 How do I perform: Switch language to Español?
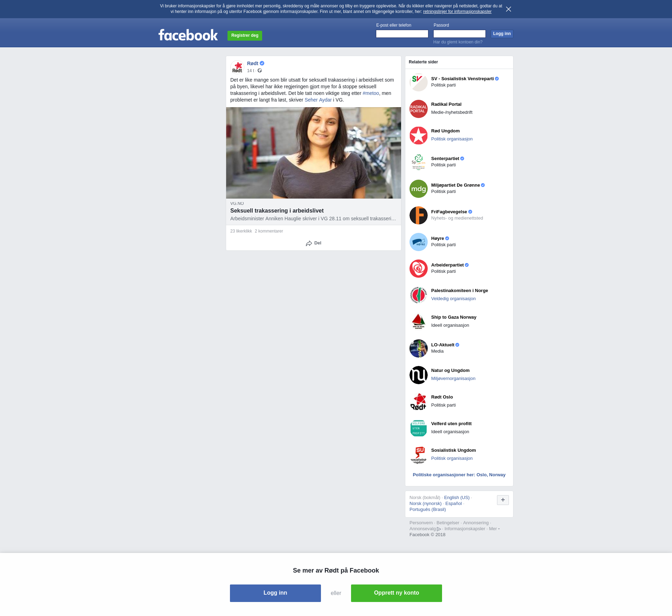coord(454,504)
